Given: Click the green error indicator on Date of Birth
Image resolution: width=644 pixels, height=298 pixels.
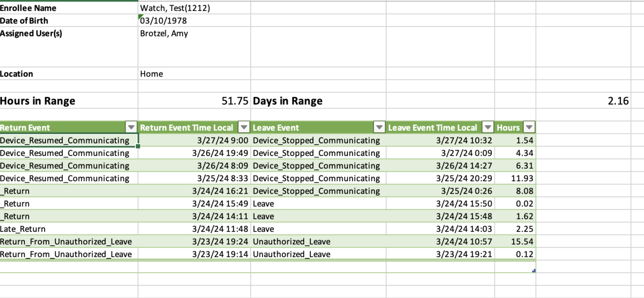Looking at the screenshot, I should click(140, 16).
